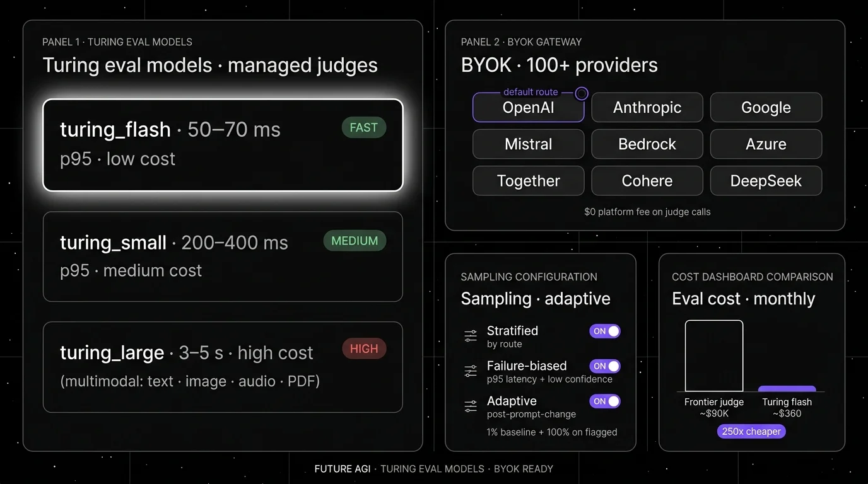The height and width of the screenshot is (484, 868).
Task: Choose the DeepSeek provider button
Action: click(x=766, y=181)
